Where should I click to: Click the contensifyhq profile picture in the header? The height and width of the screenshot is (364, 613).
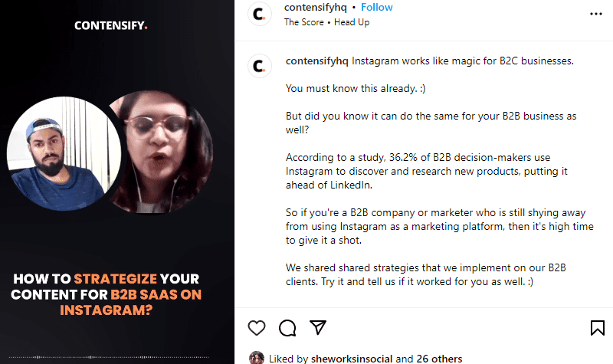click(x=261, y=15)
